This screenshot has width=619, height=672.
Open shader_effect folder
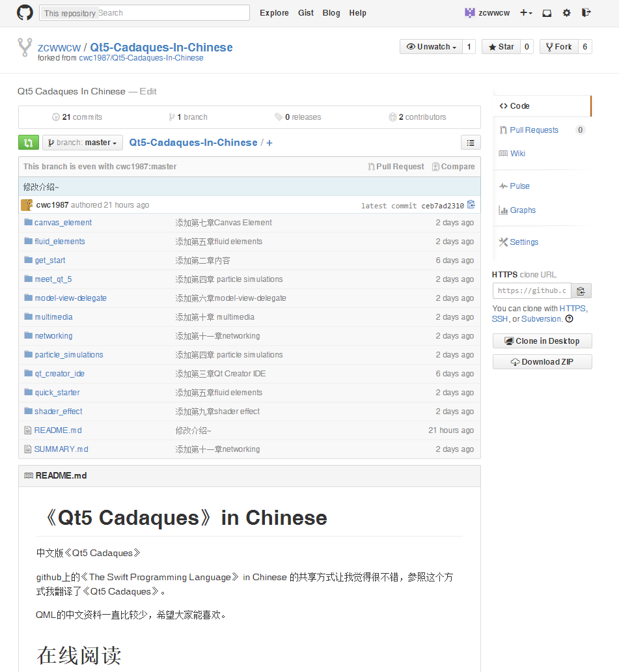click(x=59, y=411)
